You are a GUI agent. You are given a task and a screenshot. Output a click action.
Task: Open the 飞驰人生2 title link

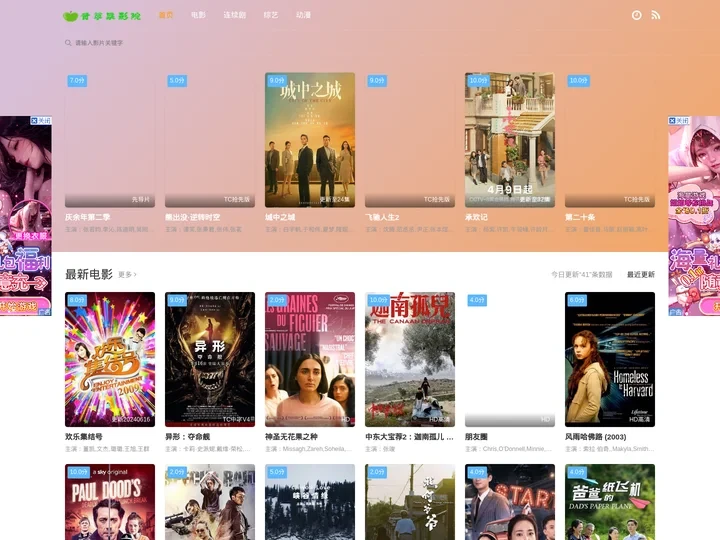point(382,217)
